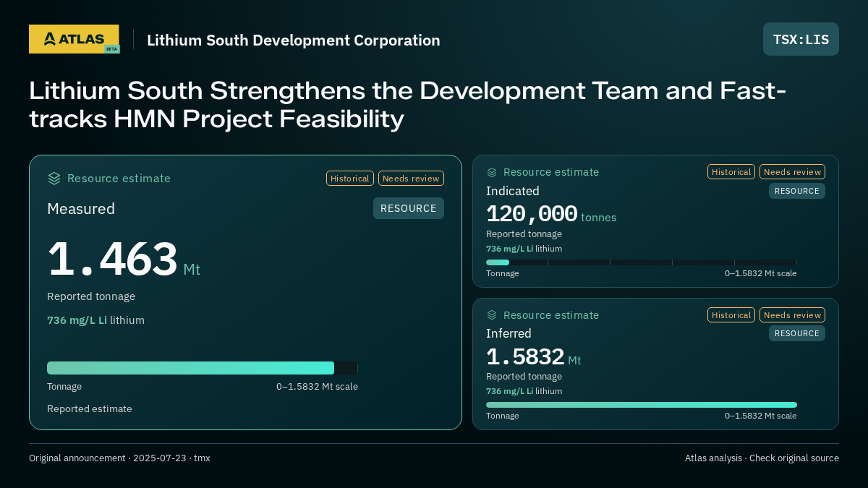Click the Inferred category label
The image size is (868, 488).
pos(509,333)
